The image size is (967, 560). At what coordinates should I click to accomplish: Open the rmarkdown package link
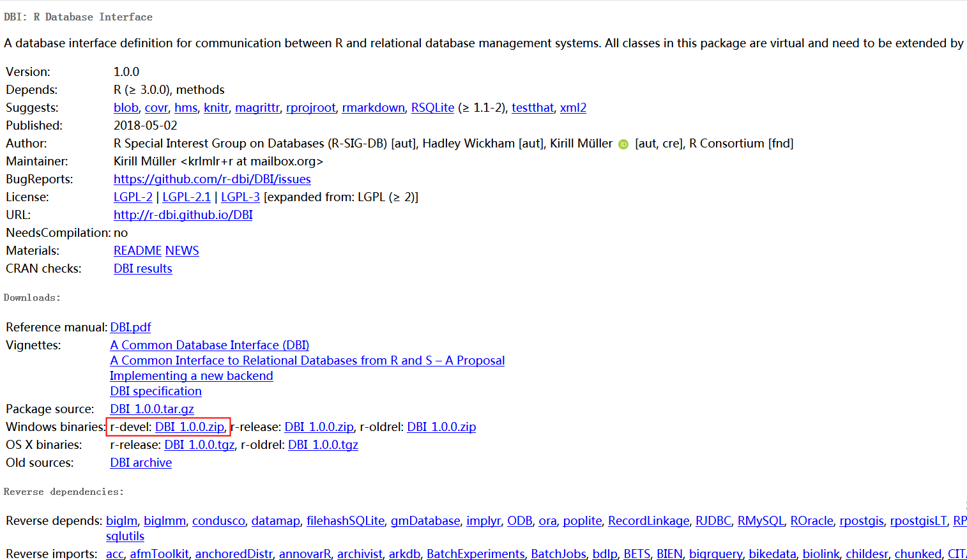pyautogui.click(x=373, y=108)
